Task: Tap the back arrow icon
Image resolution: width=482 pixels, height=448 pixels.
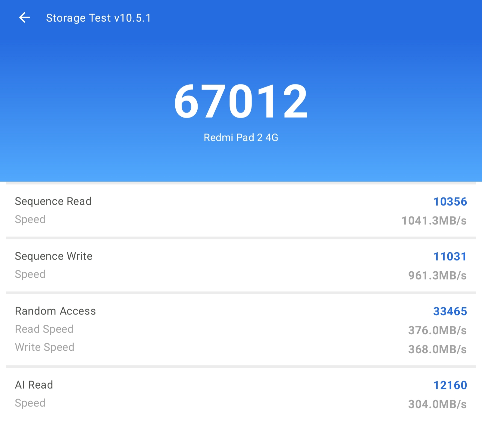Action: (24, 18)
